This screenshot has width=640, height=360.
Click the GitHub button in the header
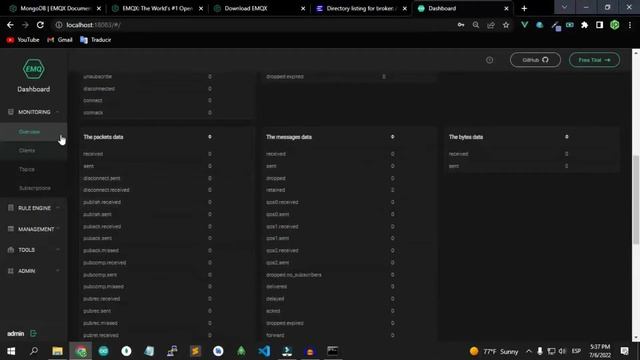[x=535, y=60]
